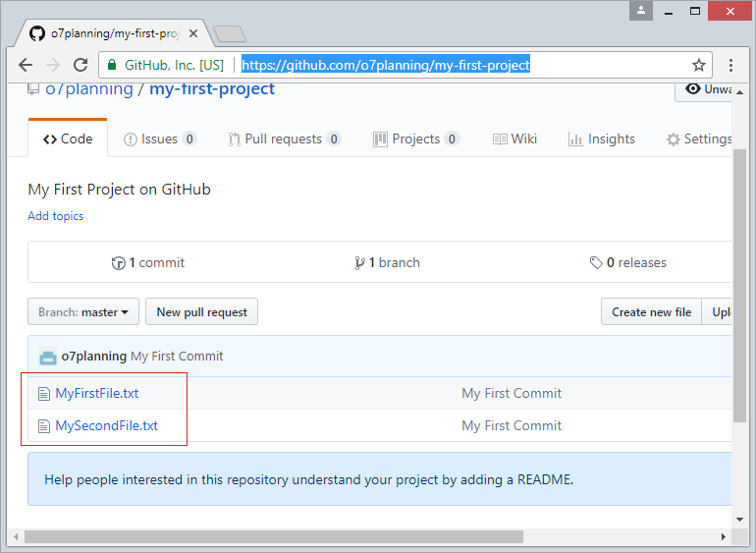Click the Create new file button
756x553 pixels.
651,311
